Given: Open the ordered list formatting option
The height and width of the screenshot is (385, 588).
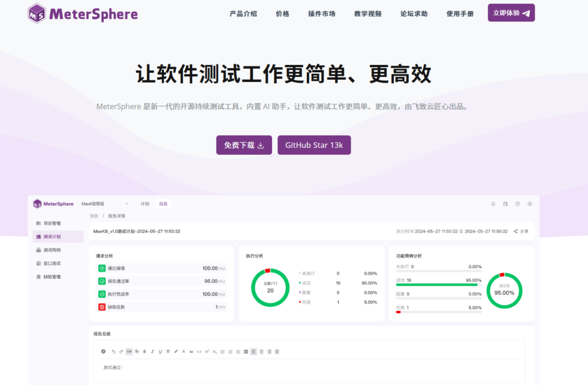Looking at the screenshot, I should pos(230,351).
